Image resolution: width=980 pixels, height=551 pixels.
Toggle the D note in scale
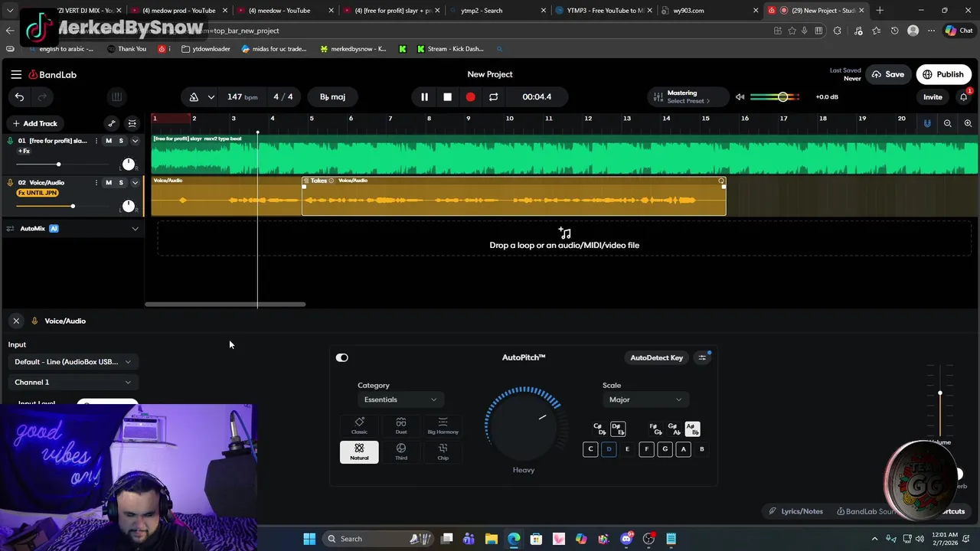tap(609, 449)
